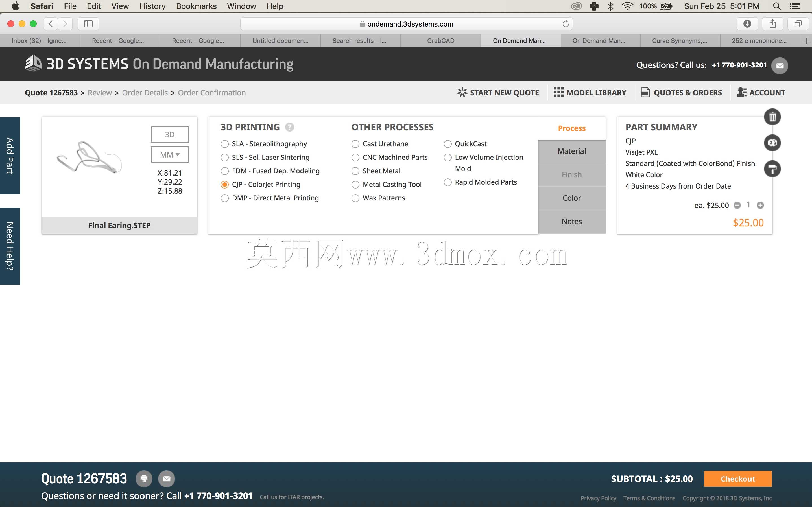Click the paint roller icon in Part Summary

(772, 169)
